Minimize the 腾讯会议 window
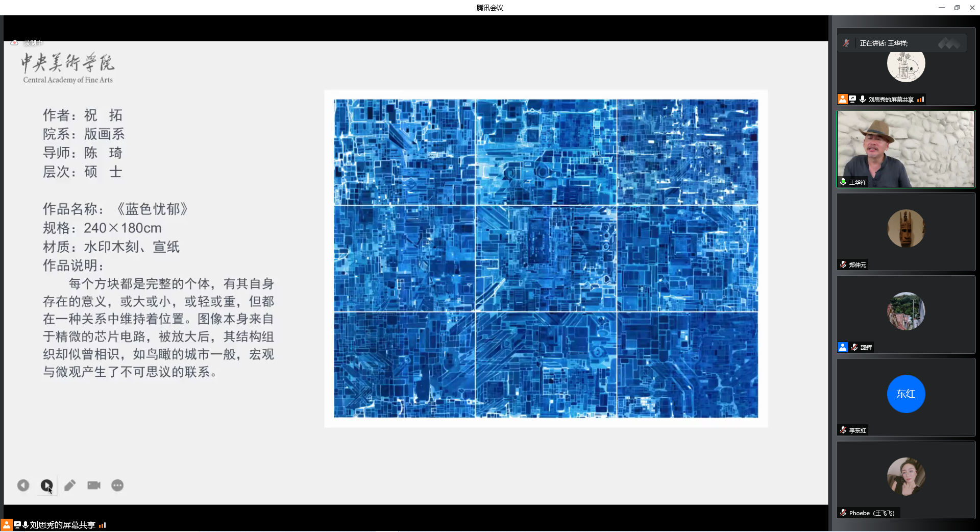Viewport: 980px width, 532px height. tap(942, 8)
